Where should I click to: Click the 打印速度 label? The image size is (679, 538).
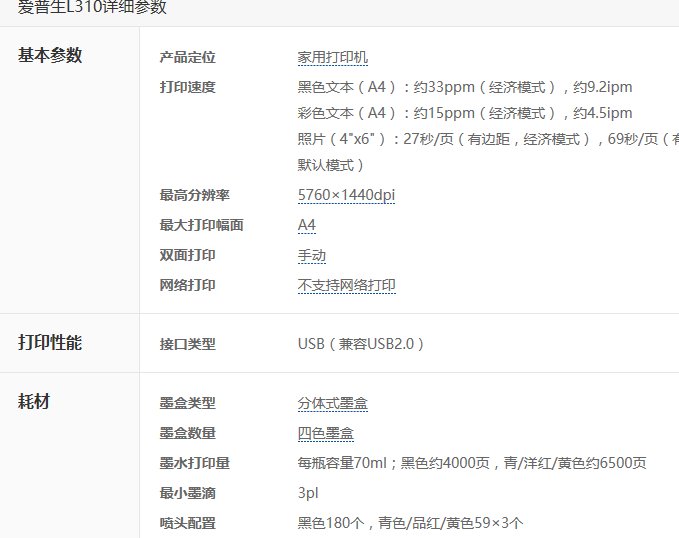[188, 87]
